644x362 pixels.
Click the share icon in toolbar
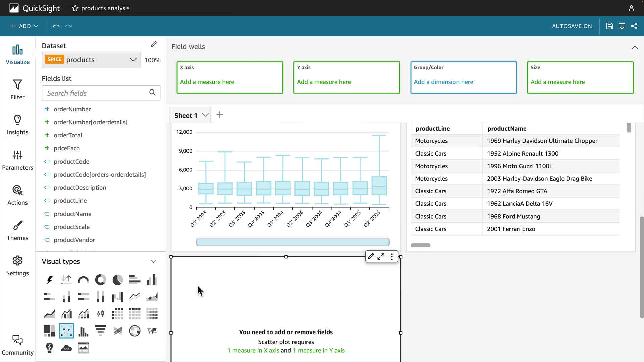click(x=634, y=26)
